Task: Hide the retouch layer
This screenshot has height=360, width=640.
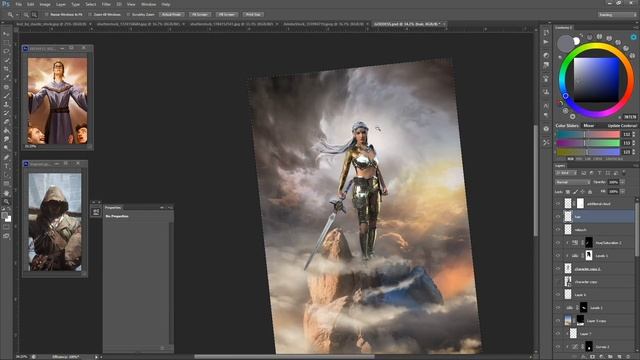Action: [x=558, y=229]
